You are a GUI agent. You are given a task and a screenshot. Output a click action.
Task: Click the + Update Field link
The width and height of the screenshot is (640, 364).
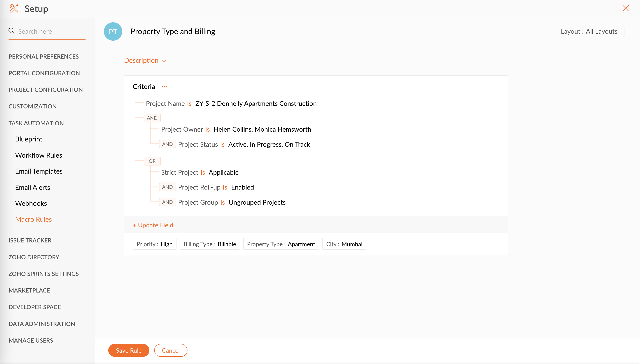tap(153, 225)
